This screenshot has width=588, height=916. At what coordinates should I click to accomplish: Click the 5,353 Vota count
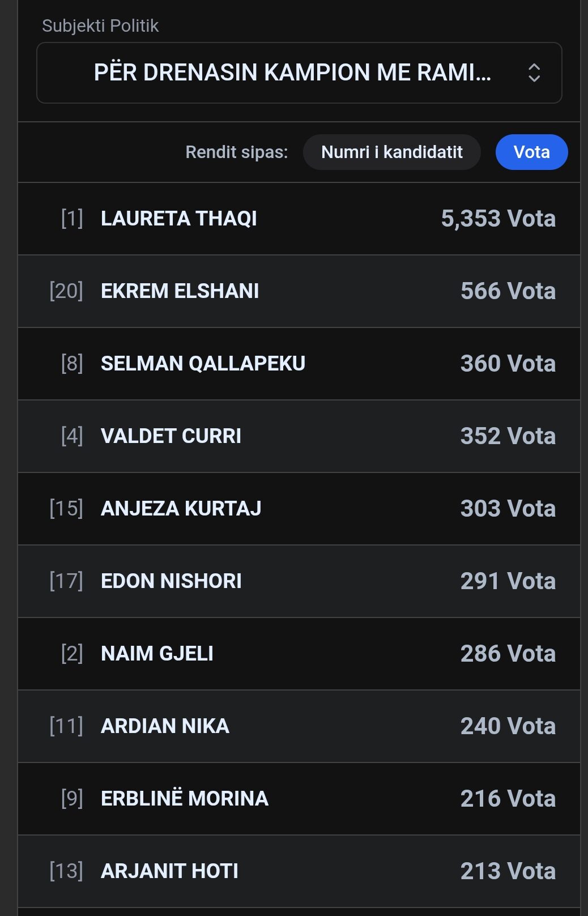[498, 219]
